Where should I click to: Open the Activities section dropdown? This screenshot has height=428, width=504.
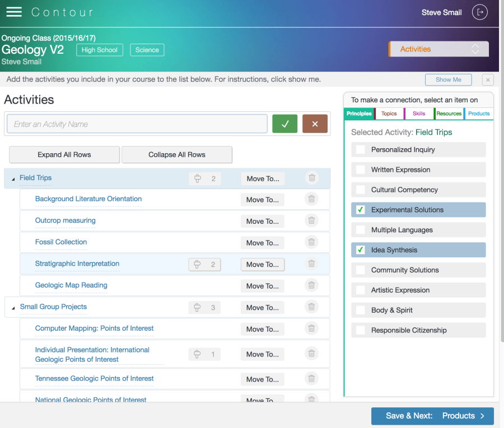(x=439, y=49)
